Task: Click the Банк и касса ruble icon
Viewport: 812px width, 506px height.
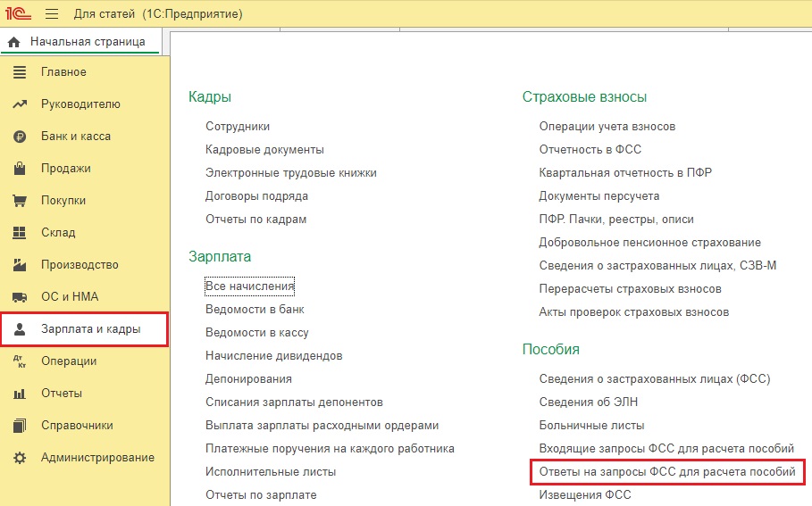Action: [x=20, y=137]
